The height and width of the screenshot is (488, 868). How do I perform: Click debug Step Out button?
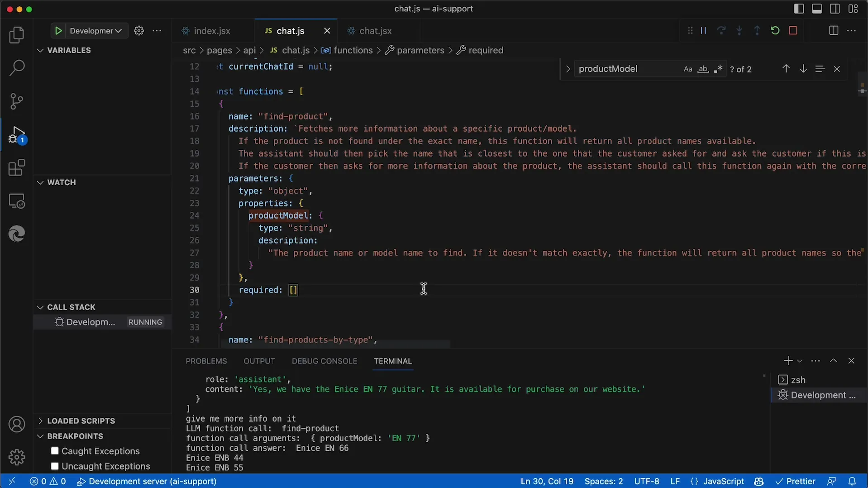pos(757,31)
